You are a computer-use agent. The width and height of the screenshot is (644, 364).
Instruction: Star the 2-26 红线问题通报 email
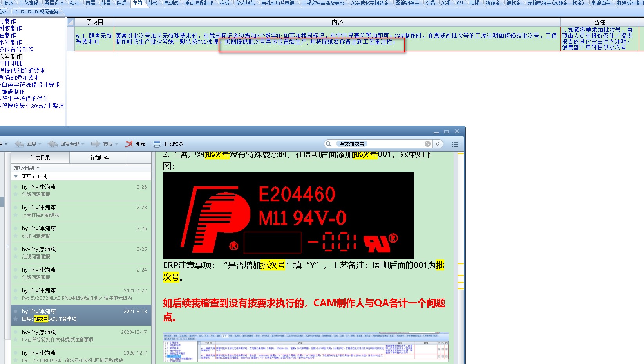[x=16, y=236]
